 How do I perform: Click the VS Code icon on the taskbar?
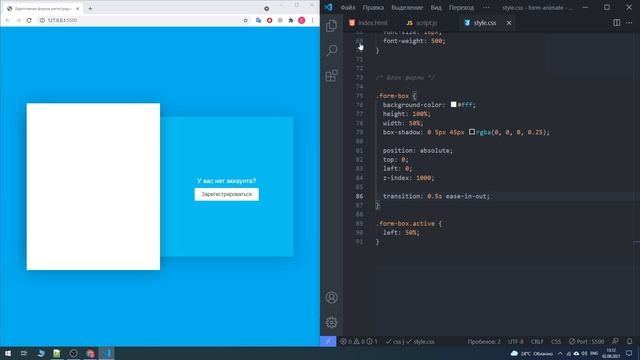pyautogui.click(x=107, y=353)
